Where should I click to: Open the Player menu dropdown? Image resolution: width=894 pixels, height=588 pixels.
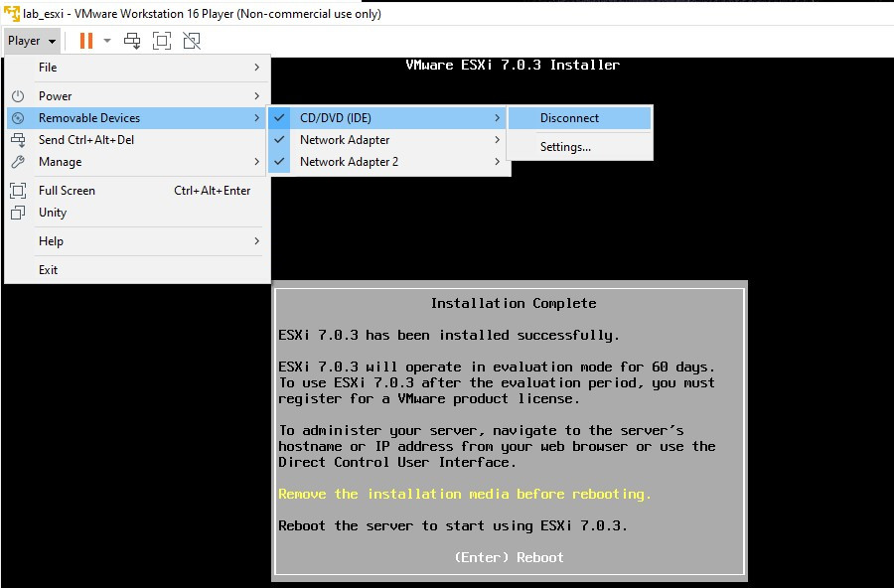32,41
